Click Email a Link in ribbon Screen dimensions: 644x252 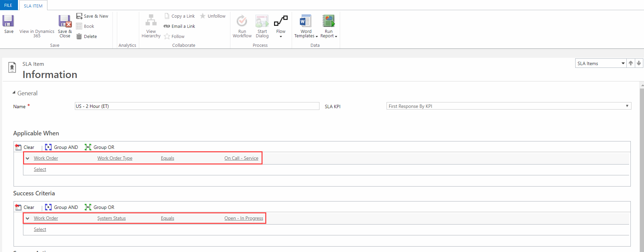(180, 26)
